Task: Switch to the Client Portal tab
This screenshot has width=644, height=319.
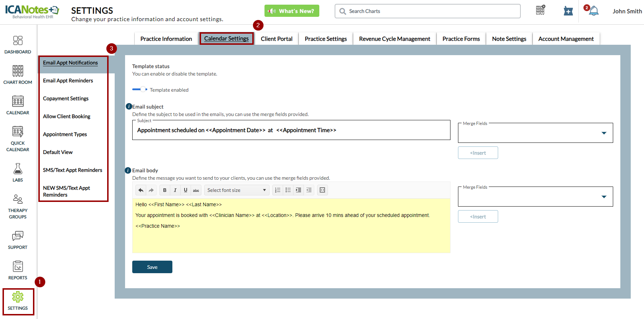Action: pyautogui.click(x=276, y=39)
